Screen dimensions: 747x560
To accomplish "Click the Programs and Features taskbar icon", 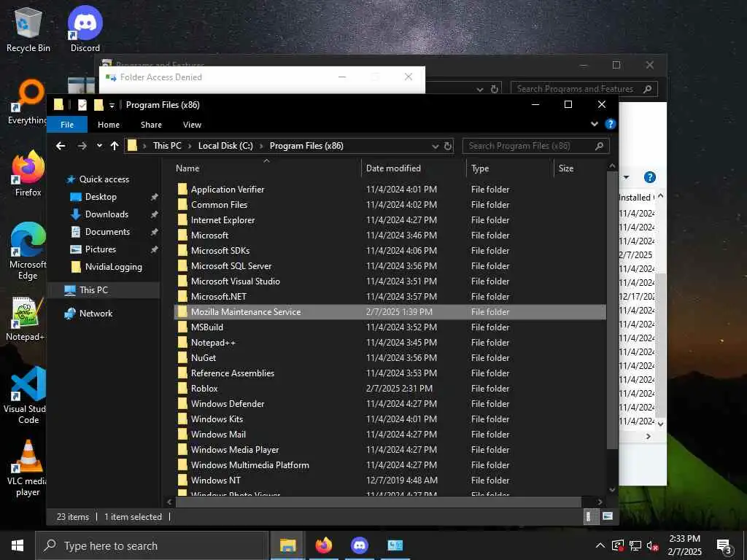I will point(395,545).
